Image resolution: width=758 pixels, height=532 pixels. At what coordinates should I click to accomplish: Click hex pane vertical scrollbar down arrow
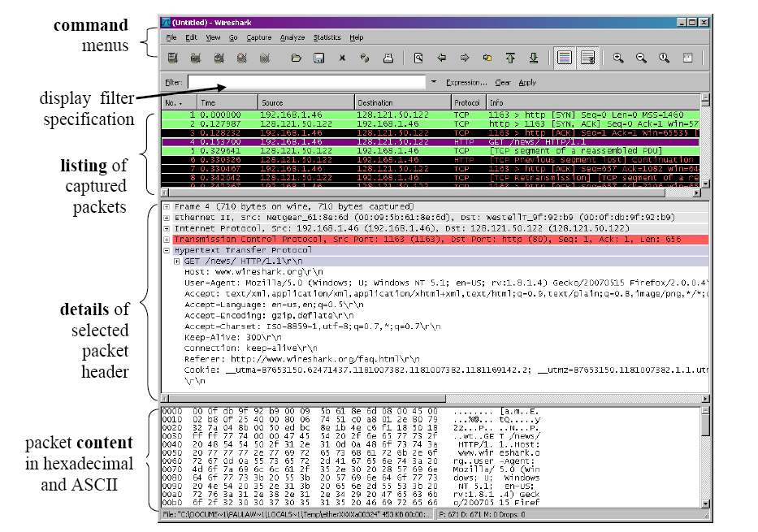(706, 504)
